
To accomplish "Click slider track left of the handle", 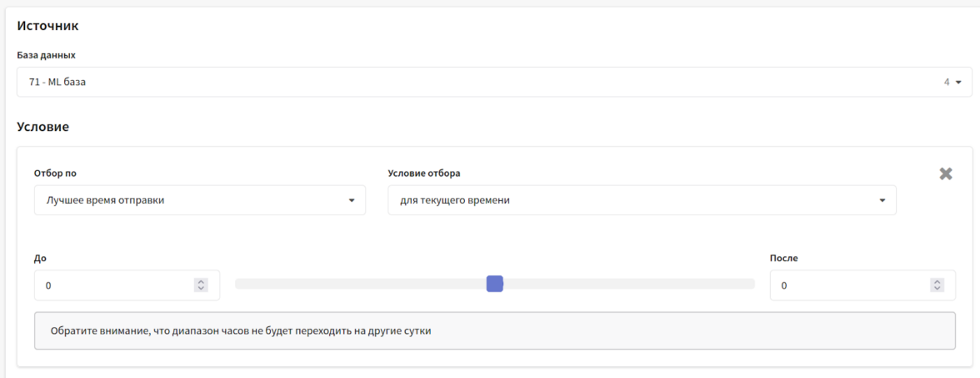I will 358,285.
